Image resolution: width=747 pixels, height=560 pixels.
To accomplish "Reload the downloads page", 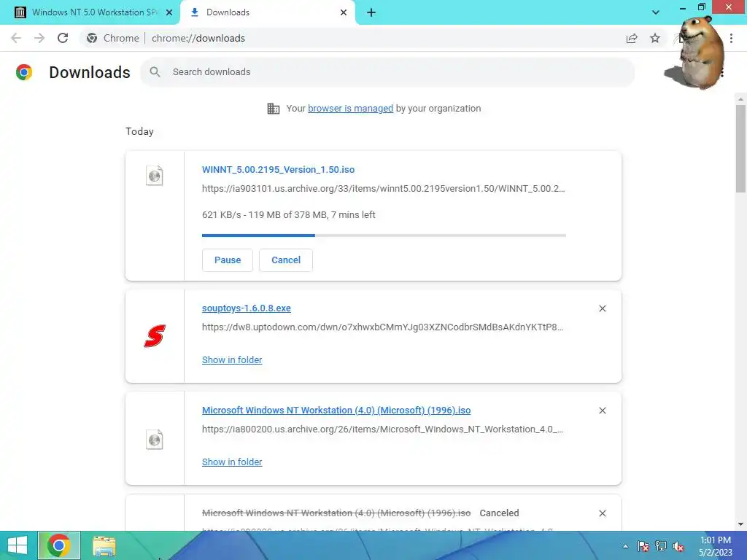I will click(63, 38).
